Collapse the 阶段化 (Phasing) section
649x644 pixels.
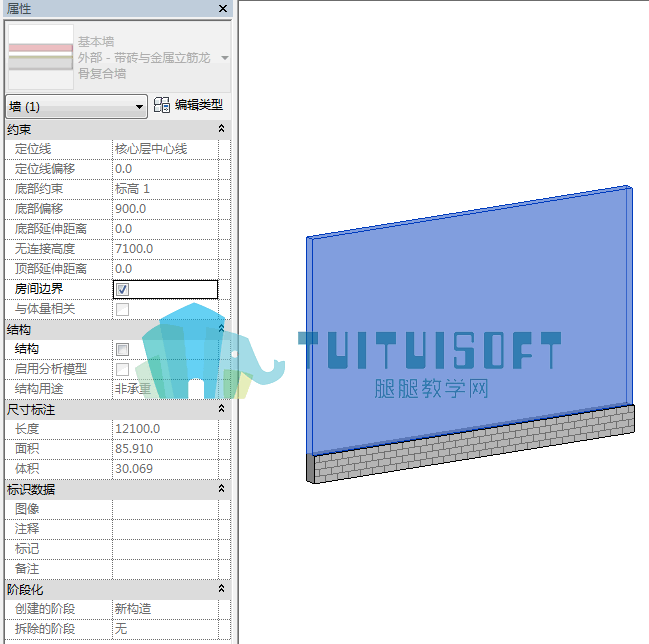pyautogui.click(x=221, y=589)
